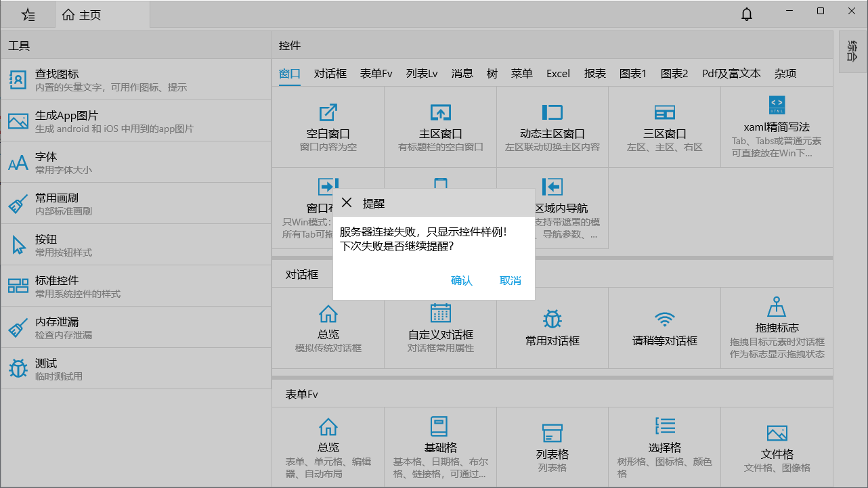Click the favorites star icon
This screenshot has height=488, width=868.
tap(28, 15)
